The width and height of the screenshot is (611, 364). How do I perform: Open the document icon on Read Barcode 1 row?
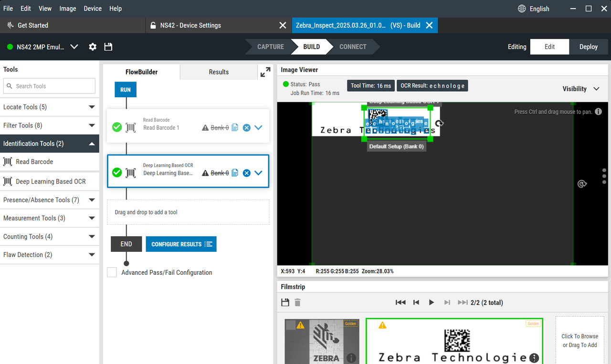(x=235, y=127)
